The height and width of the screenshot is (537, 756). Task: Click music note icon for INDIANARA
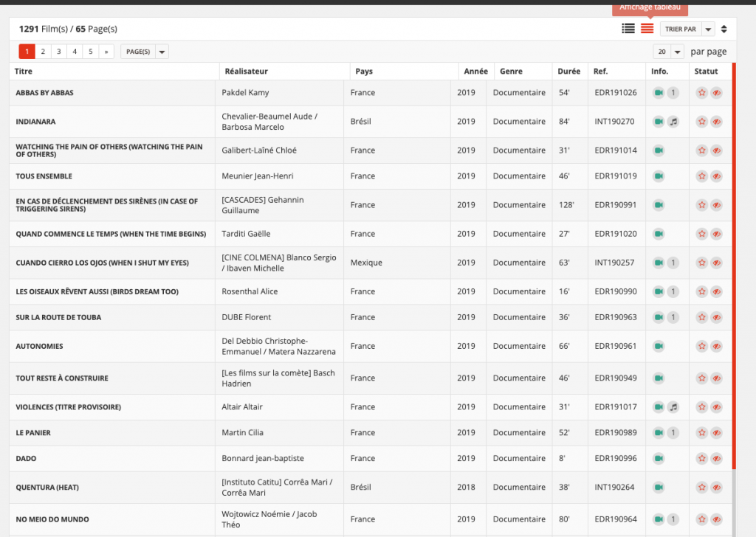(673, 122)
